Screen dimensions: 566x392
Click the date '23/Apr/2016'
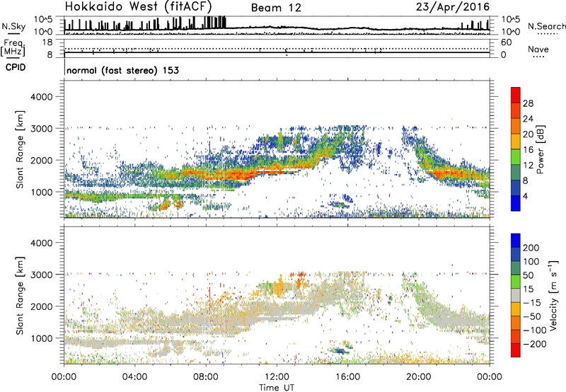click(453, 6)
